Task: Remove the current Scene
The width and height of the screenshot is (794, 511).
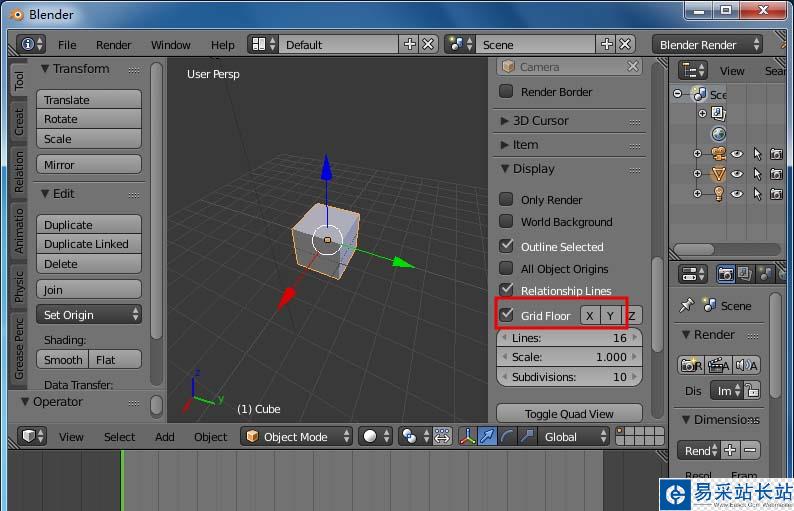Action: (x=625, y=45)
